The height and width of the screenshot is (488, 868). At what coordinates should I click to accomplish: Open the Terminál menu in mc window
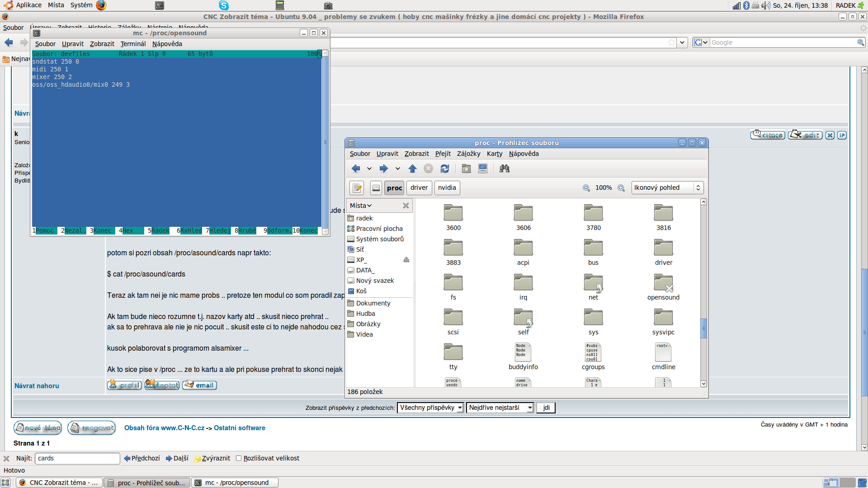pyautogui.click(x=133, y=44)
